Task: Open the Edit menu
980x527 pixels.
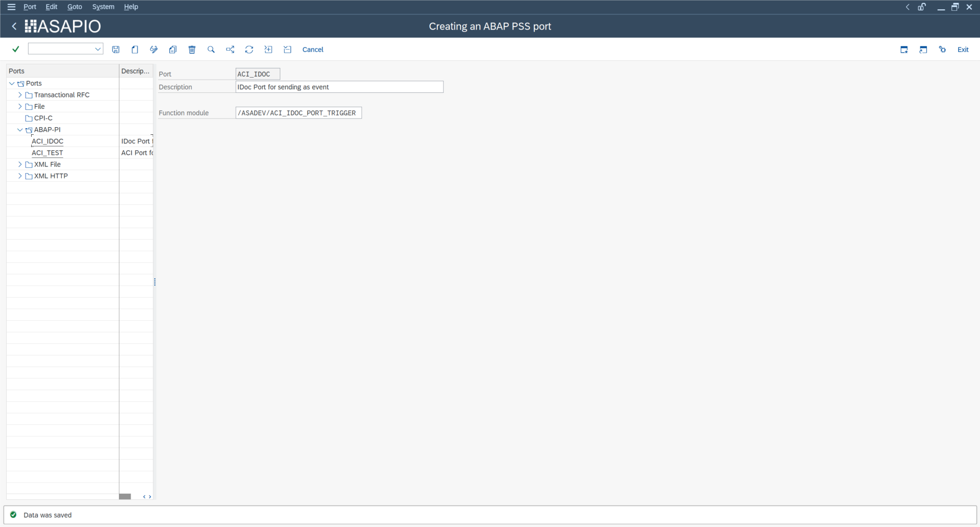Action: pyautogui.click(x=51, y=7)
